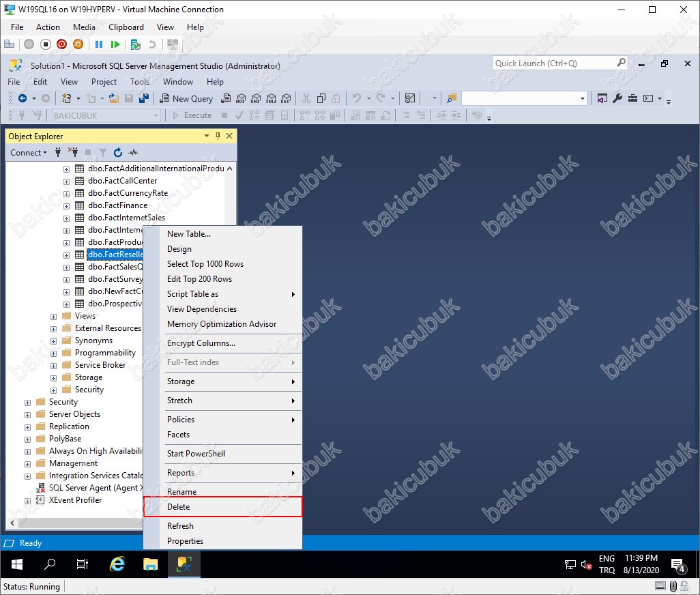Click the DMX query icon
The image size is (700, 595).
(256, 98)
